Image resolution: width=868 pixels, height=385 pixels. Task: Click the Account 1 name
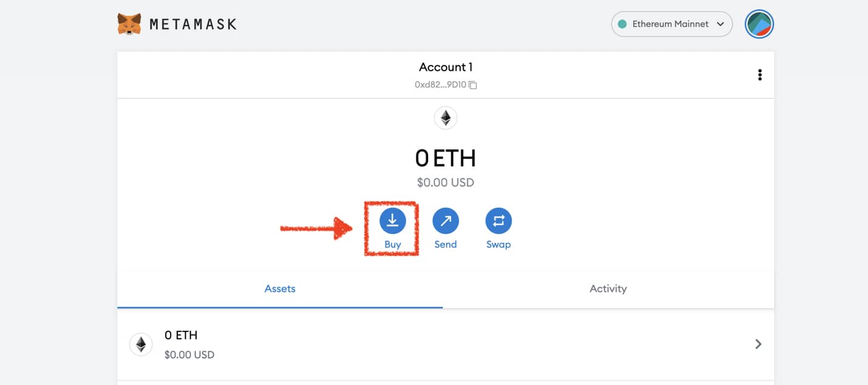pos(446,67)
